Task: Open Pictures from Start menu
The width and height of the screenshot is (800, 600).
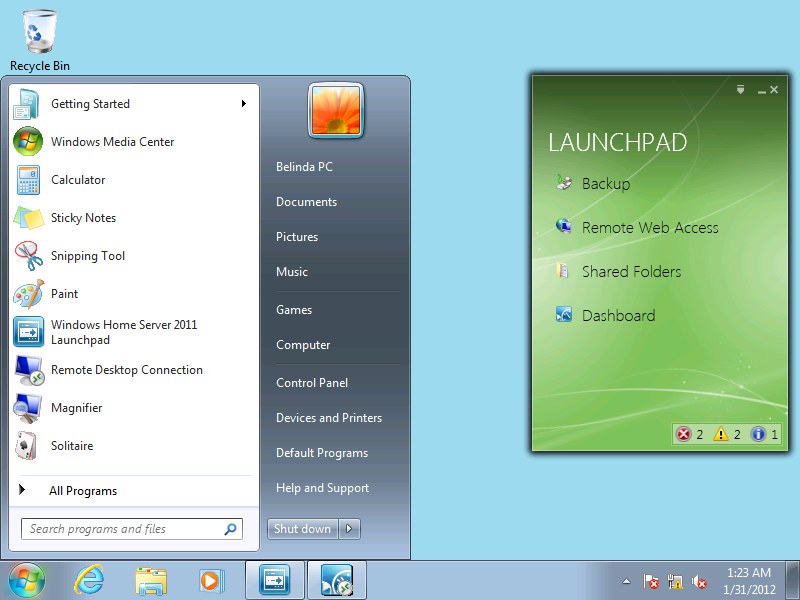Action: pyautogui.click(x=297, y=237)
